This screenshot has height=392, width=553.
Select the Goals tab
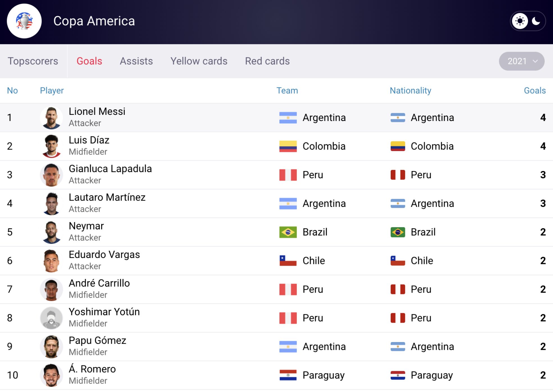(x=89, y=61)
